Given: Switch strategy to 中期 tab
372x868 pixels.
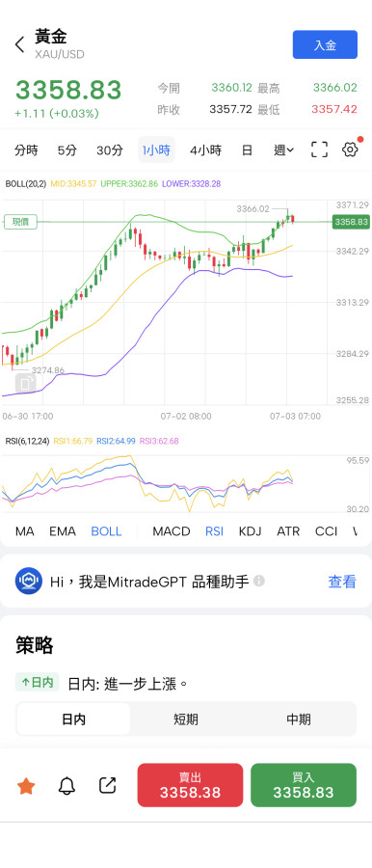Looking at the screenshot, I should click(299, 719).
